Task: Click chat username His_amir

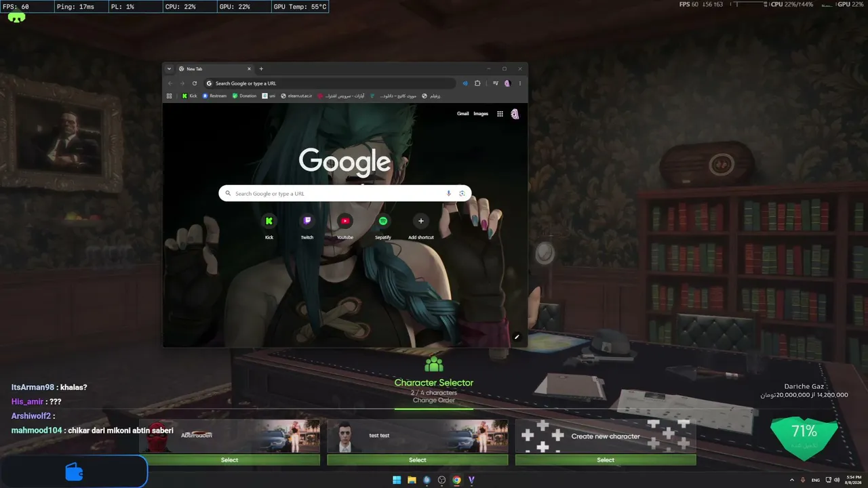Action: (27, 402)
